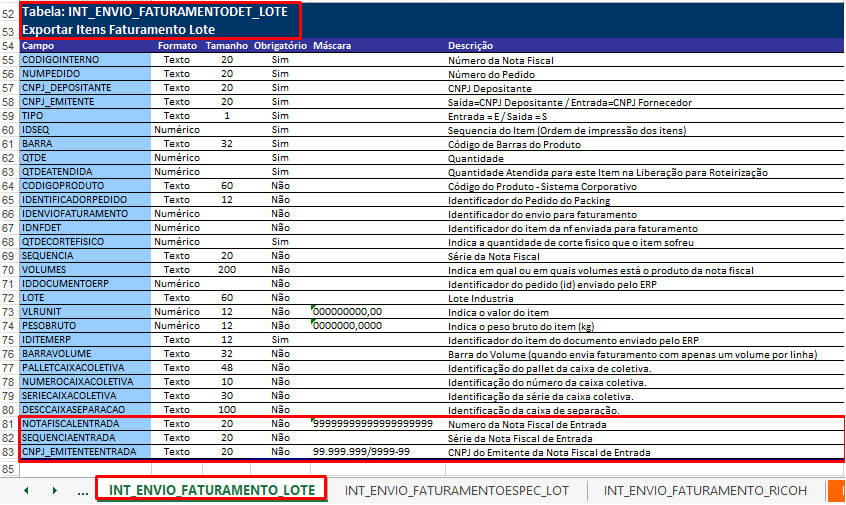Click description 'Número da Nota Fiscal'
This screenshot has width=846, height=505.
point(501,61)
